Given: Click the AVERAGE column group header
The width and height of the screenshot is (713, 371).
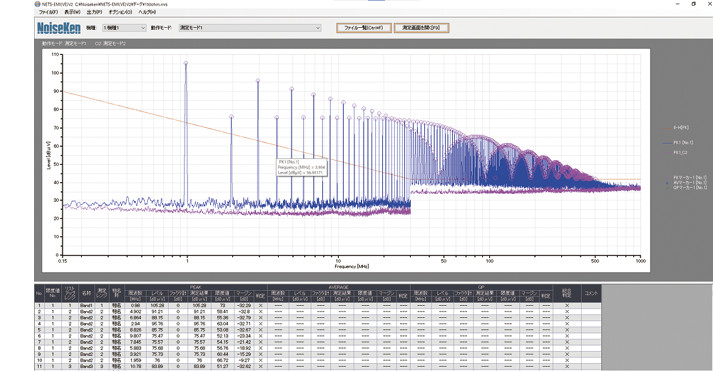Looking at the screenshot, I should [x=339, y=287].
